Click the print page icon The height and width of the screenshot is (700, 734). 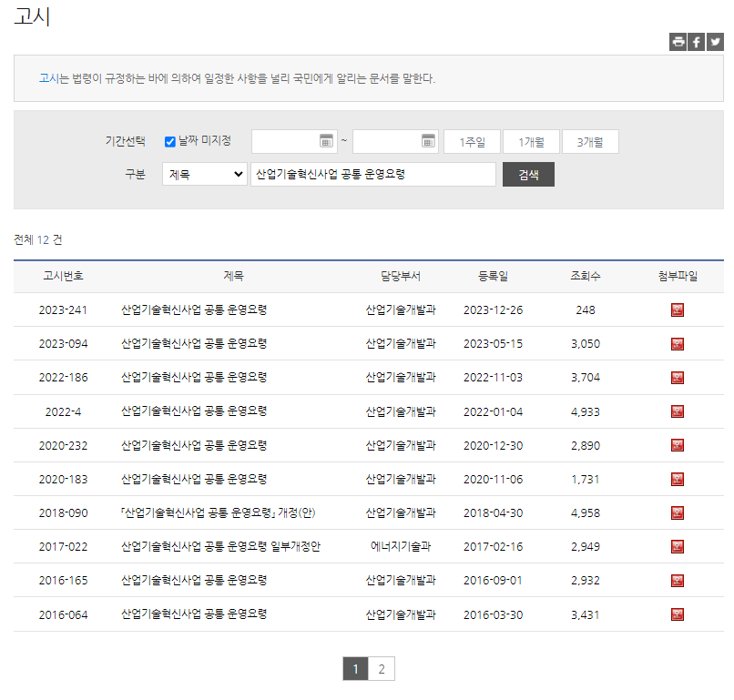tap(678, 42)
